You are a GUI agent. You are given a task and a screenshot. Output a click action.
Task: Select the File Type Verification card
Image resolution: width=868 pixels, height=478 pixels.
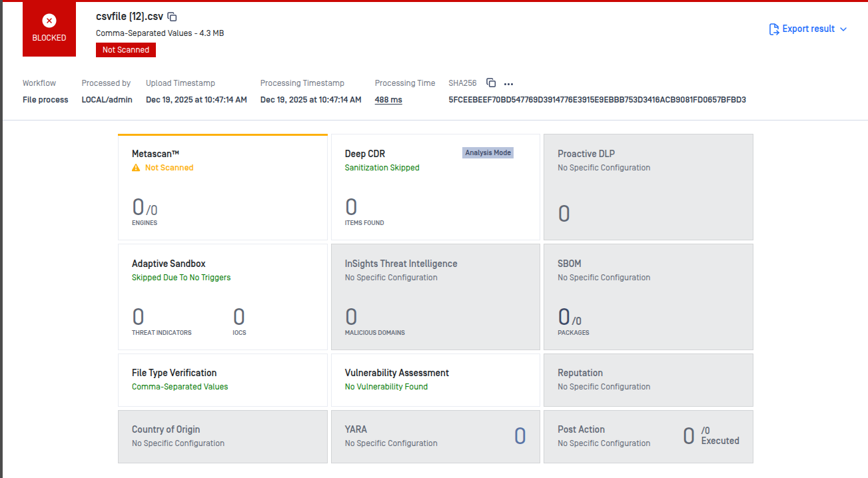pyautogui.click(x=222, y=379)
